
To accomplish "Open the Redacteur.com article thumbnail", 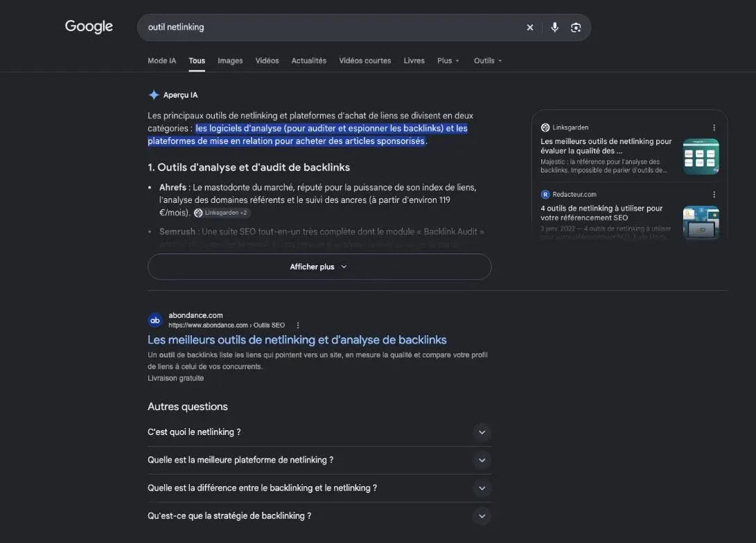I will tap(701, 222).
